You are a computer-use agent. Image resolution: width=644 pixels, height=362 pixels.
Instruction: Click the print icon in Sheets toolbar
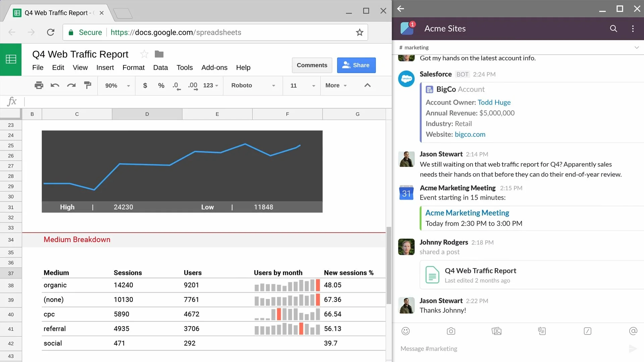coord(39,85)
